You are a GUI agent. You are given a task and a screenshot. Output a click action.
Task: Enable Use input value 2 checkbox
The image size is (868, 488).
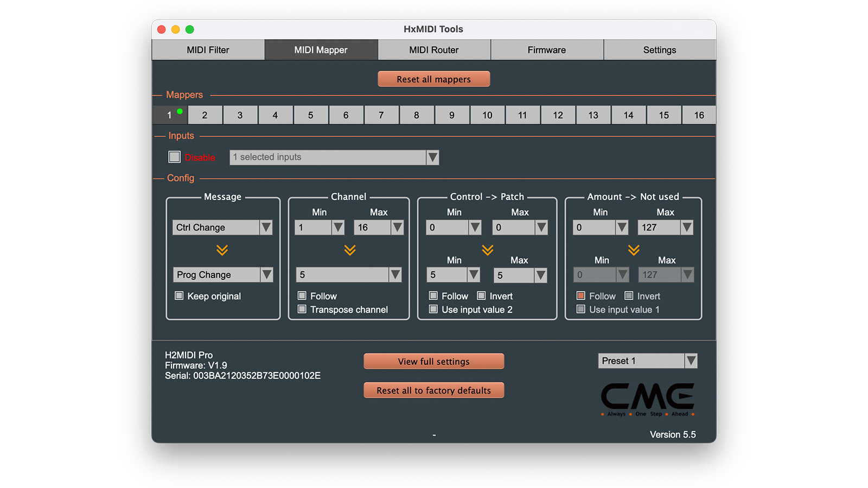click(433, 310)
